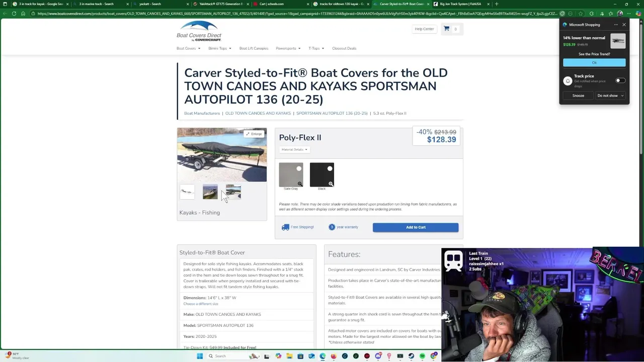Open the Material Details dropdown
The width and height of the screenshot is (644, 362).
click(294, 149)
